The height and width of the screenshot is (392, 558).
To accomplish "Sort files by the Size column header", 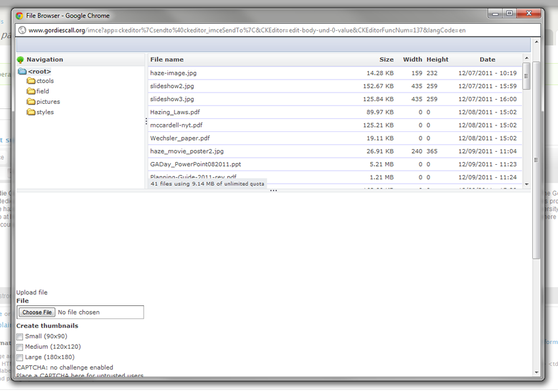I will (x=386, y=60).
